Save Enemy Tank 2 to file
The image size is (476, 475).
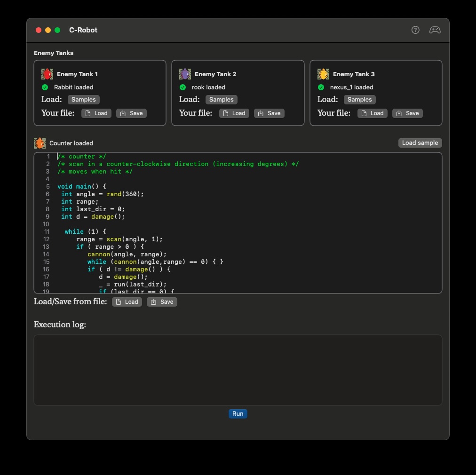[269, 113]
